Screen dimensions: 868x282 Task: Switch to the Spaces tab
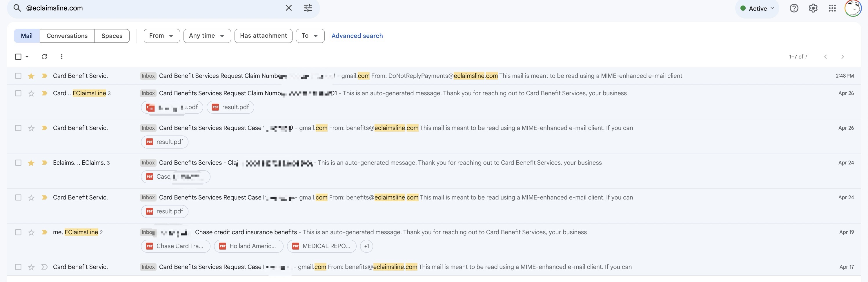click(112, 36)
